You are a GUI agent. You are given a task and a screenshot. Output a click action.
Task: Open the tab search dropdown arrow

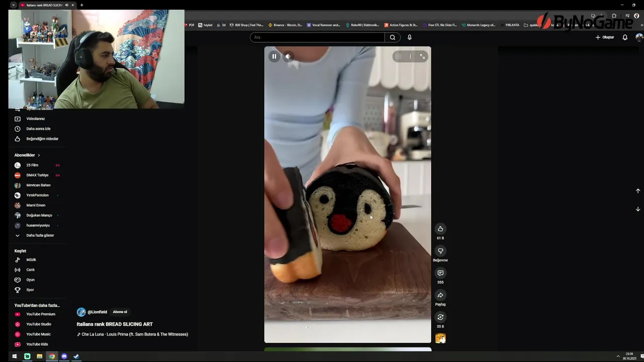13,5
